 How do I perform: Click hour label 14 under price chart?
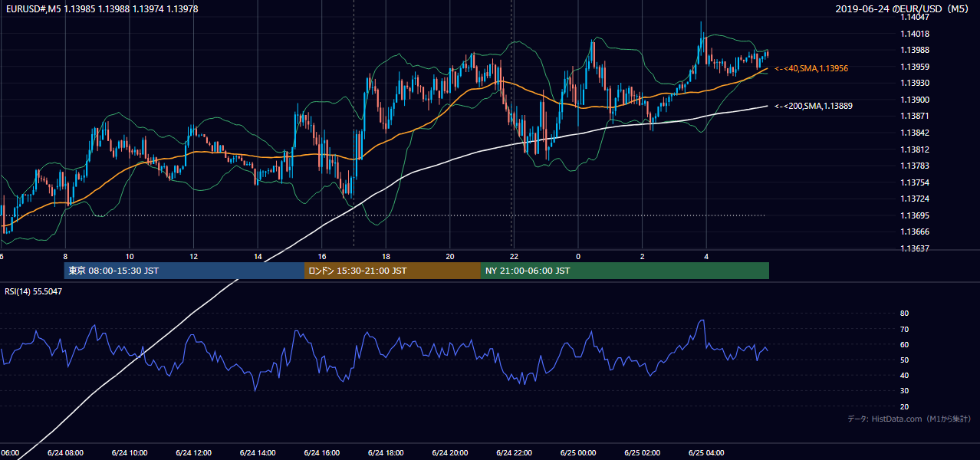pos(258,256)
